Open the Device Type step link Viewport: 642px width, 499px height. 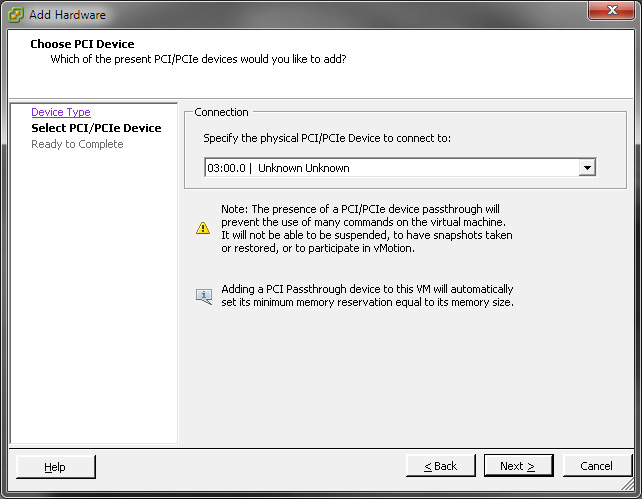click(61, 112)
